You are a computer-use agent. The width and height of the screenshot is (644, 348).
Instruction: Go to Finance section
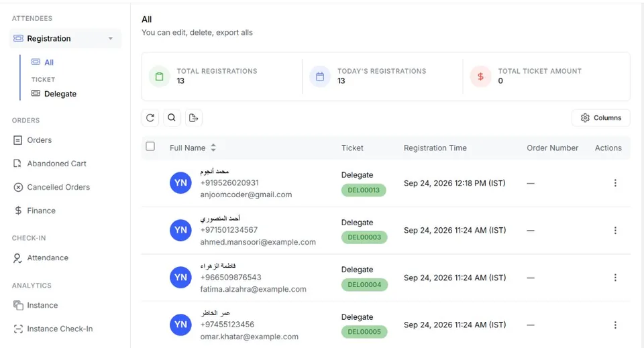41,211
